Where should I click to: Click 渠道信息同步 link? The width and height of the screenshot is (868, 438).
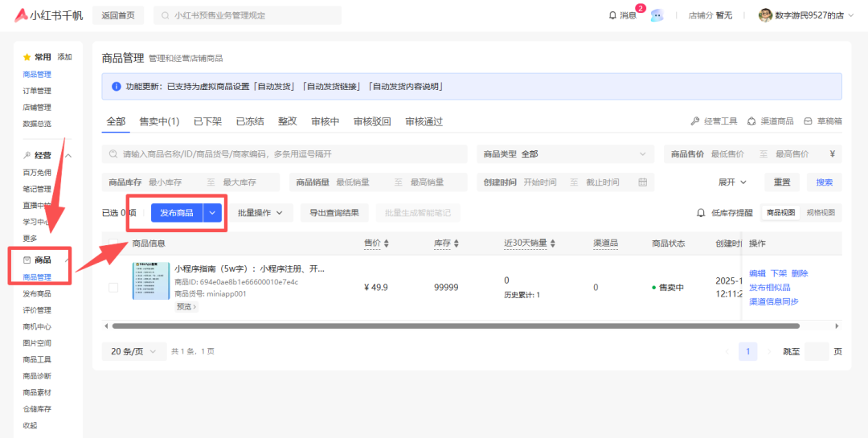point(774,301)
